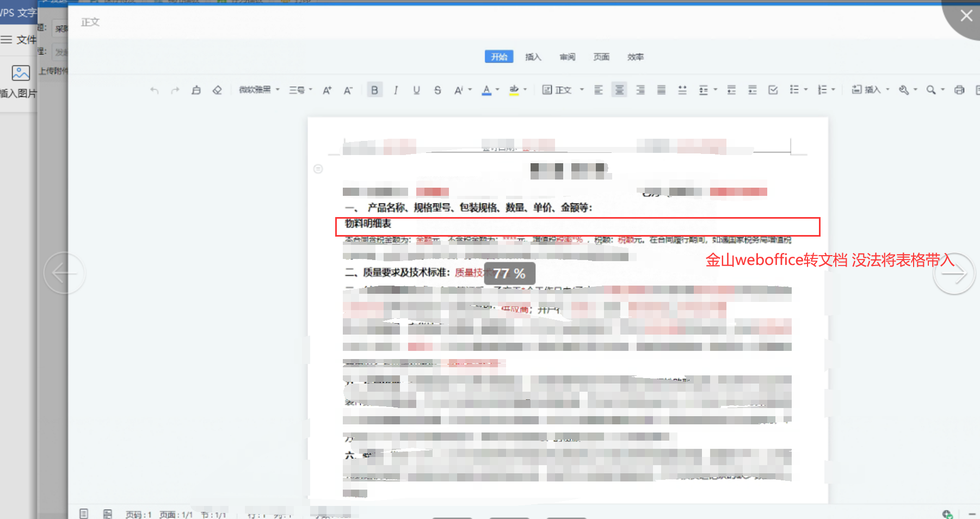Click the 页码:1 status bar entry
The width and height of the screenshot is (980, 519).
[139, 515]
